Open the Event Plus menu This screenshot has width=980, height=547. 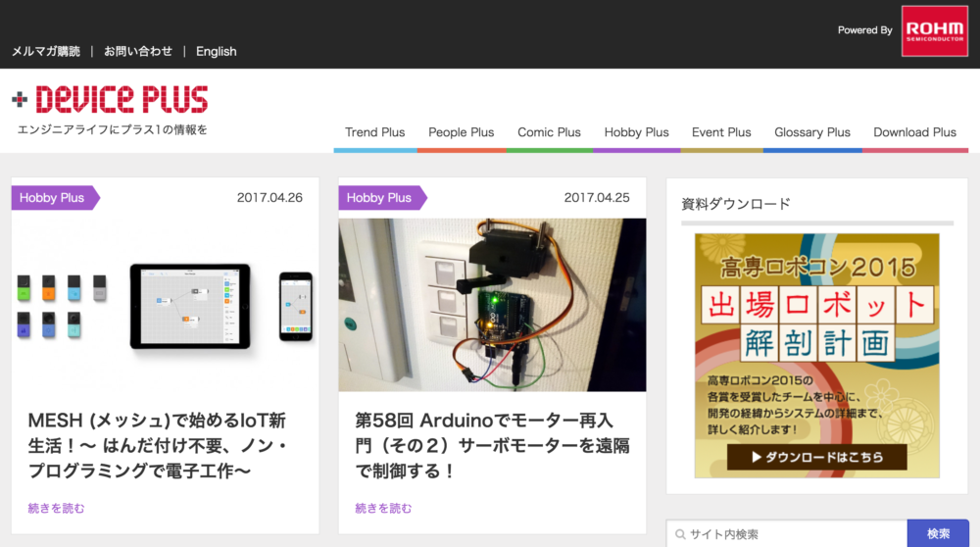(x=721, y=132)
